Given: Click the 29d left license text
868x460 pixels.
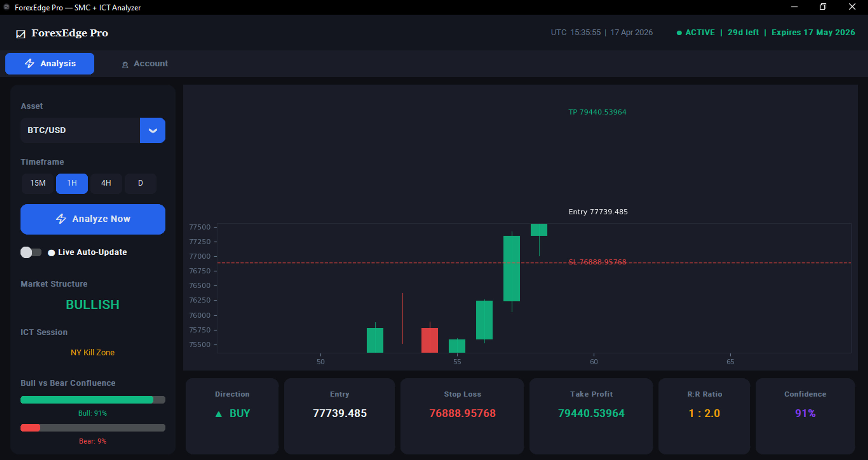Looking at the screenshot, I should point(743,33).
